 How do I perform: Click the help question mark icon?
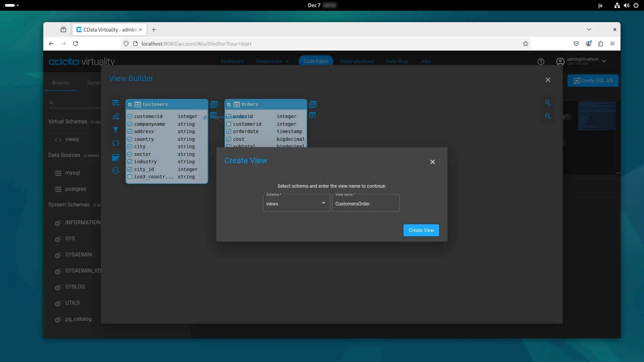click(x=541, y=62)
